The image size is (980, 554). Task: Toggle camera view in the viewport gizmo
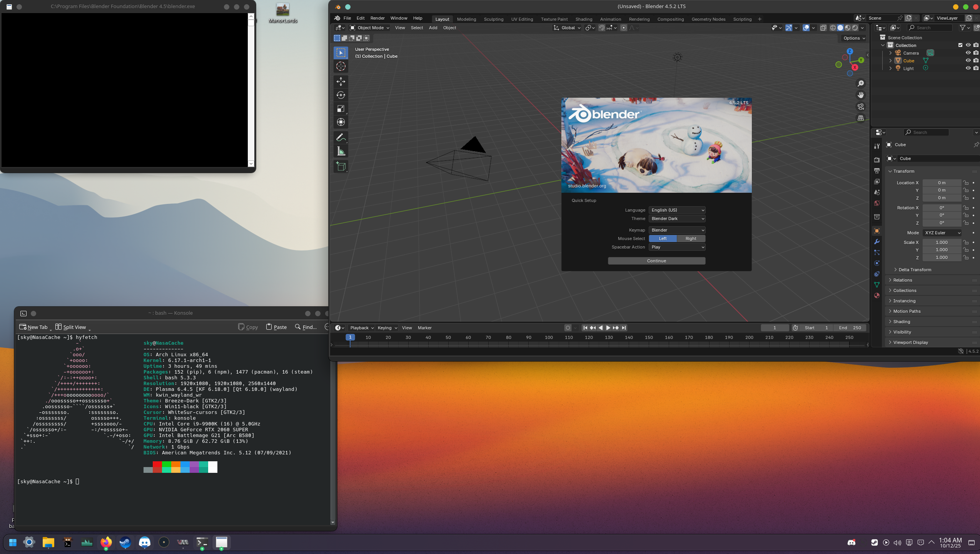[861, 107]
